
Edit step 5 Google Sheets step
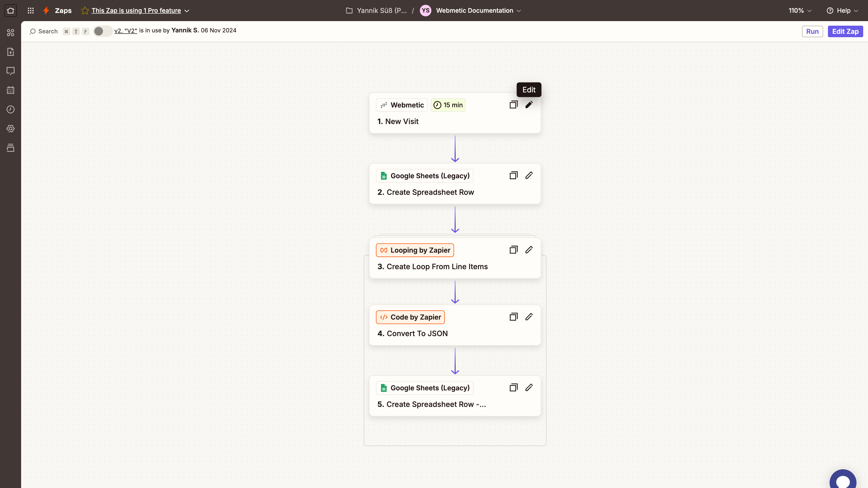pos(529,388)
